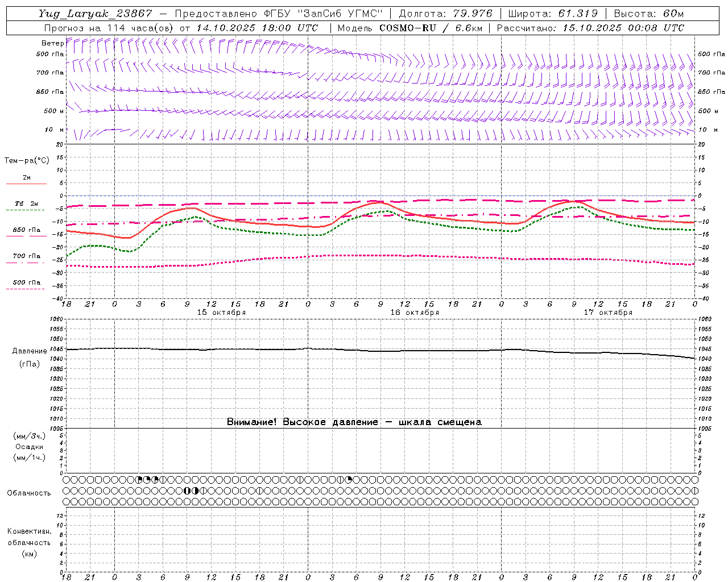Select the Облачность row label
This screenshot has height=582, width=728.
(x=29, y=493)
